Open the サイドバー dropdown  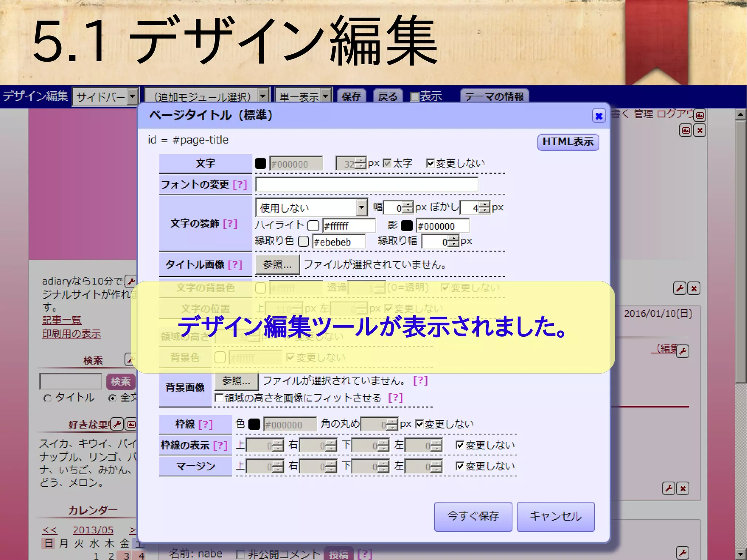tap(106, 97)
